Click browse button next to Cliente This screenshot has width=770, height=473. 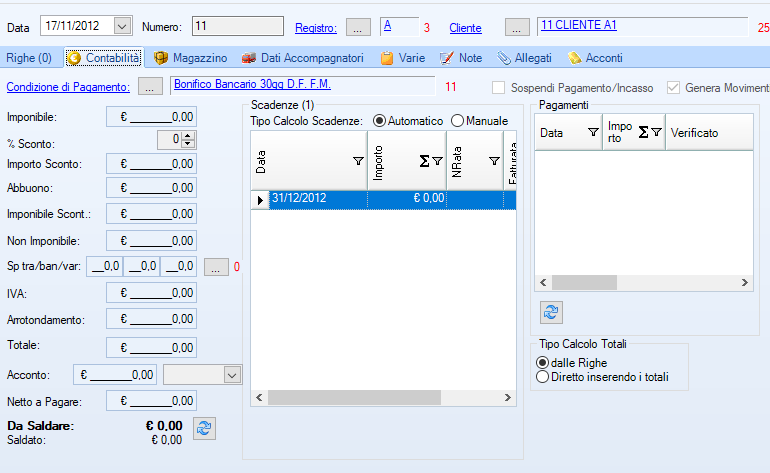pos(516,27)
